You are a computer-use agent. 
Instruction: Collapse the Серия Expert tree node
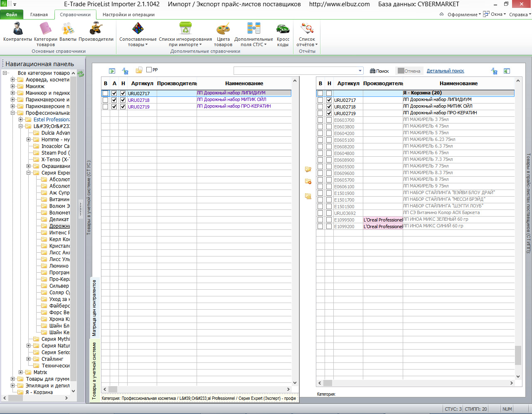28,173
